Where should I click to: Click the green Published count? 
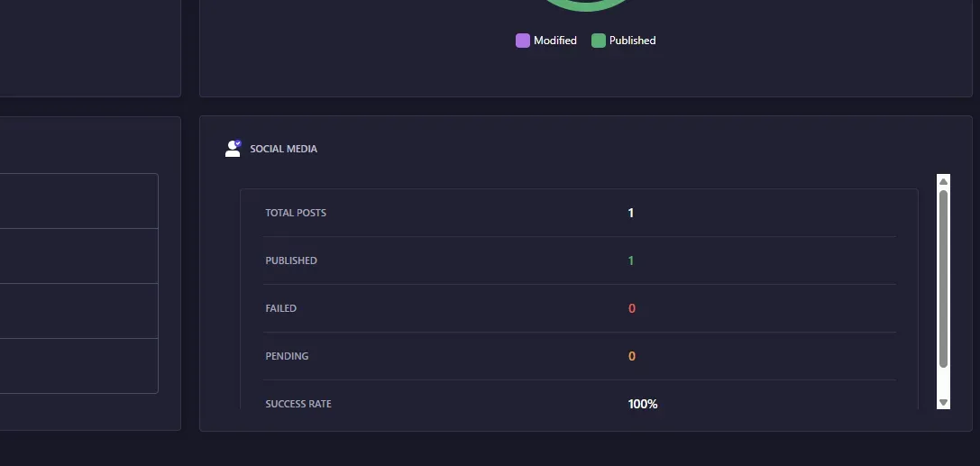click(x=631, y=260)
